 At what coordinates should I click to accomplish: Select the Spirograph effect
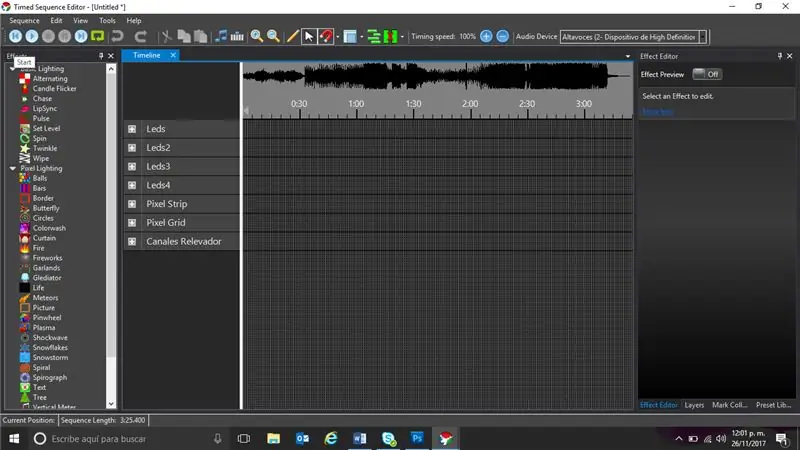tap(49, 378)
